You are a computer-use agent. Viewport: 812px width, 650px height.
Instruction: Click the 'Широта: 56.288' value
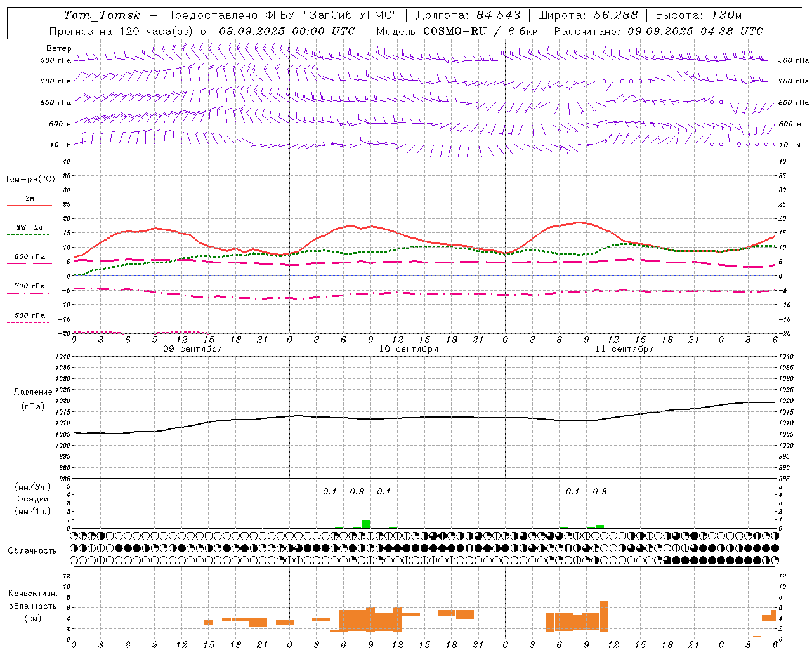587,15
